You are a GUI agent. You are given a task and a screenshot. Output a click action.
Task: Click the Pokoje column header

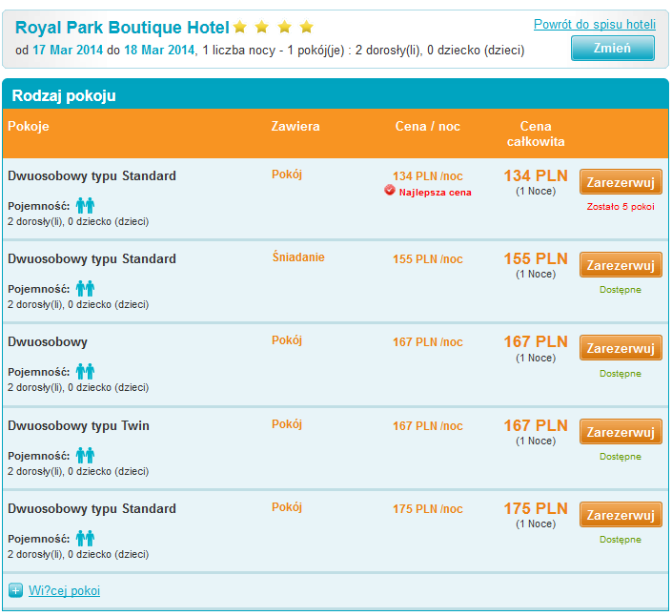click(29, 126)
